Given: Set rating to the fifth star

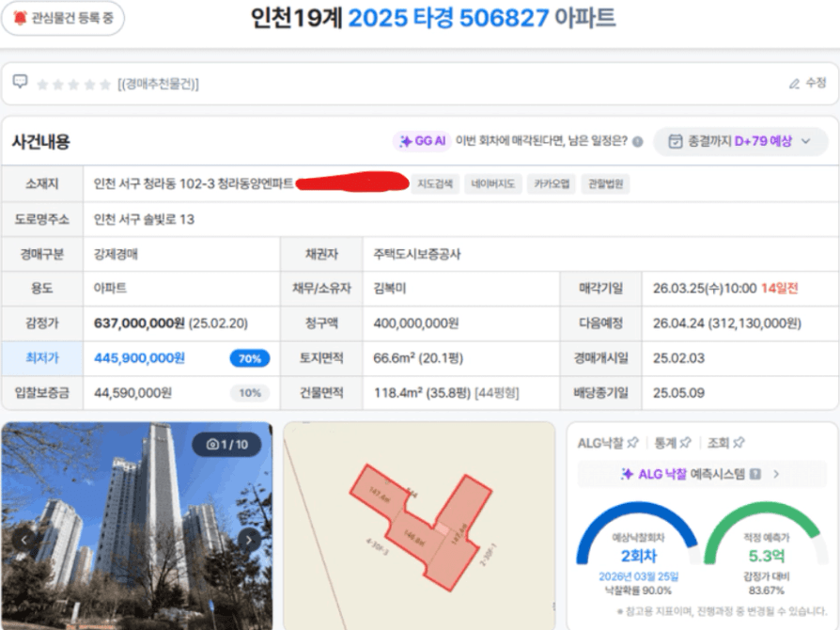Looking at the screenshot, I should pyautogui.click(x=105, y=85).
